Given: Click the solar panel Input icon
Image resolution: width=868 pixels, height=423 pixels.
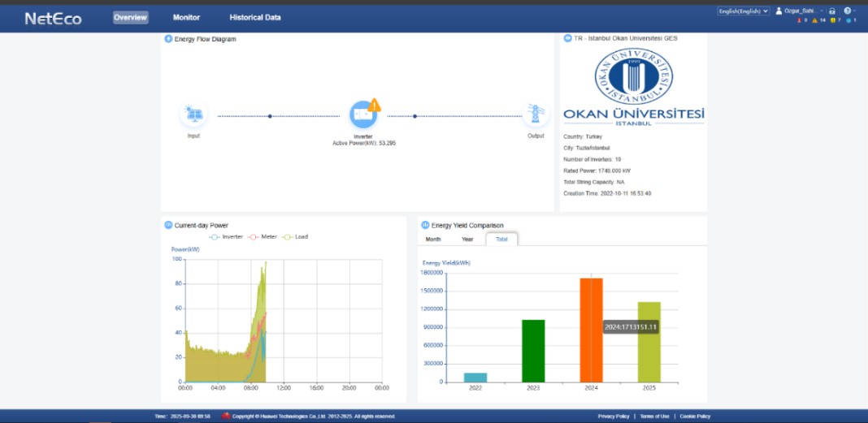Looking at the screenshot, I should click(193, 114).
